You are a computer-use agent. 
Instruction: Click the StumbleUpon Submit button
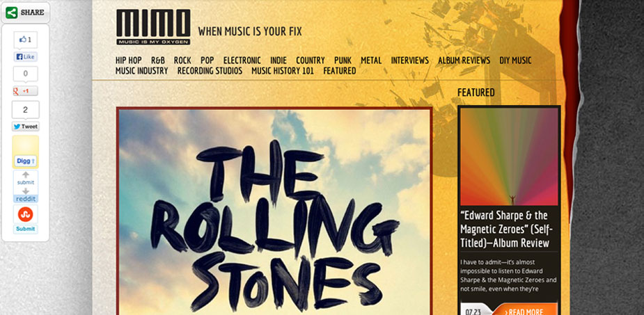pyautogui.click(x=26, y=229)
